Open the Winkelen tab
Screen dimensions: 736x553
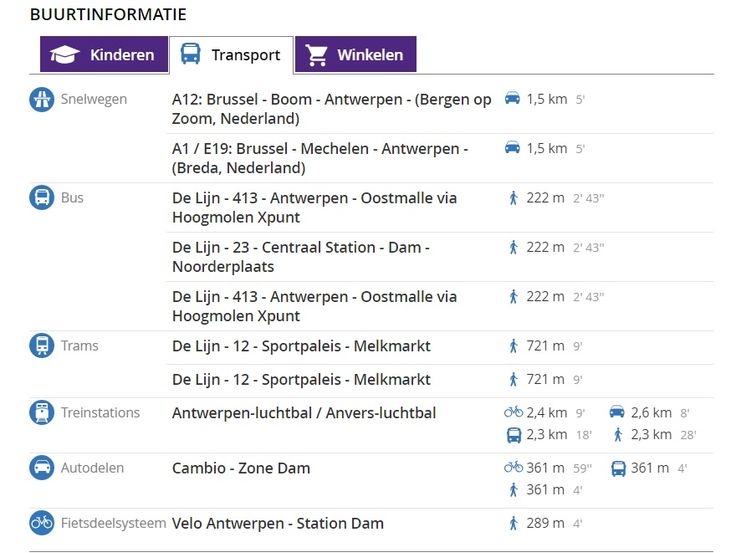[x=355, y=55]
